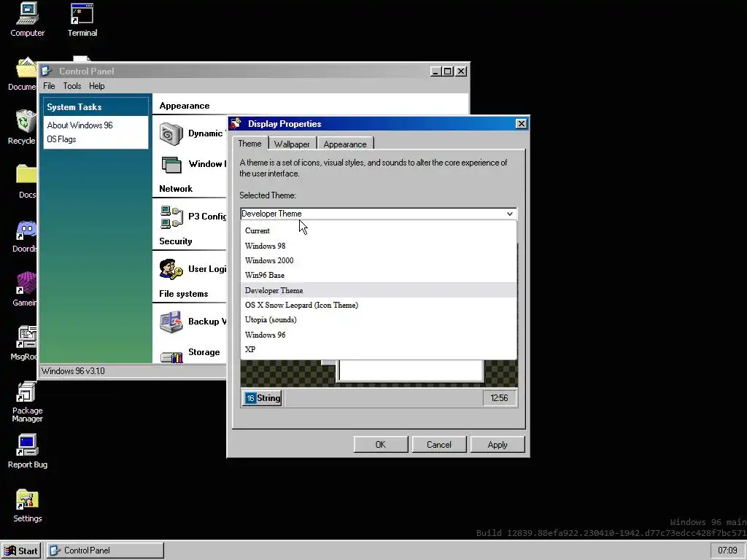Click the Security section heading
747x560 pixels.
pos(175,241)
